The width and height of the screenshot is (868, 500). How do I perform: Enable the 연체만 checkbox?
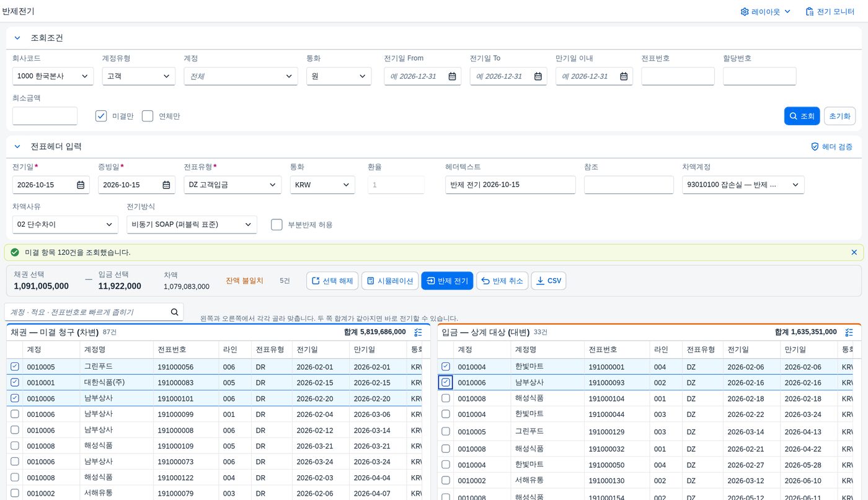(x=148, y=116)
